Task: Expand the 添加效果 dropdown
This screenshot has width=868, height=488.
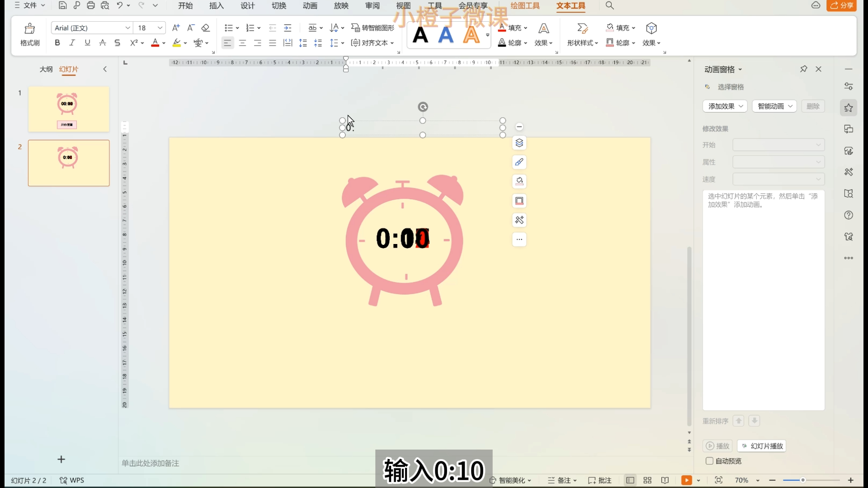Action: (725, 106)
